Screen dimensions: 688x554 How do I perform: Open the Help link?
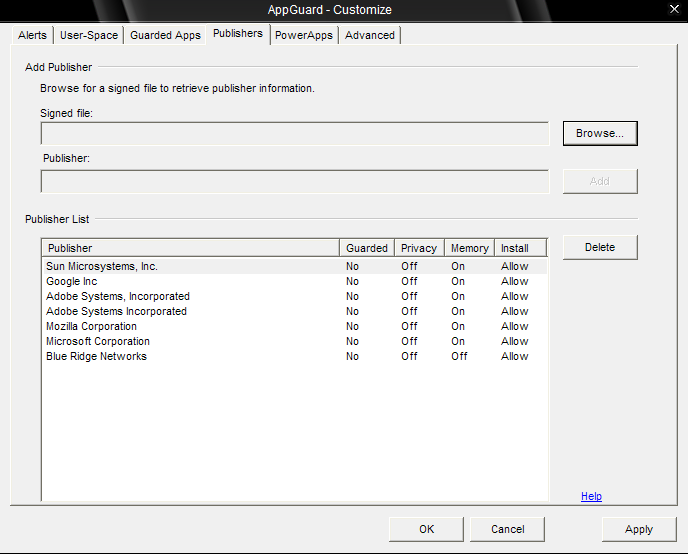(x=591, y=496)
